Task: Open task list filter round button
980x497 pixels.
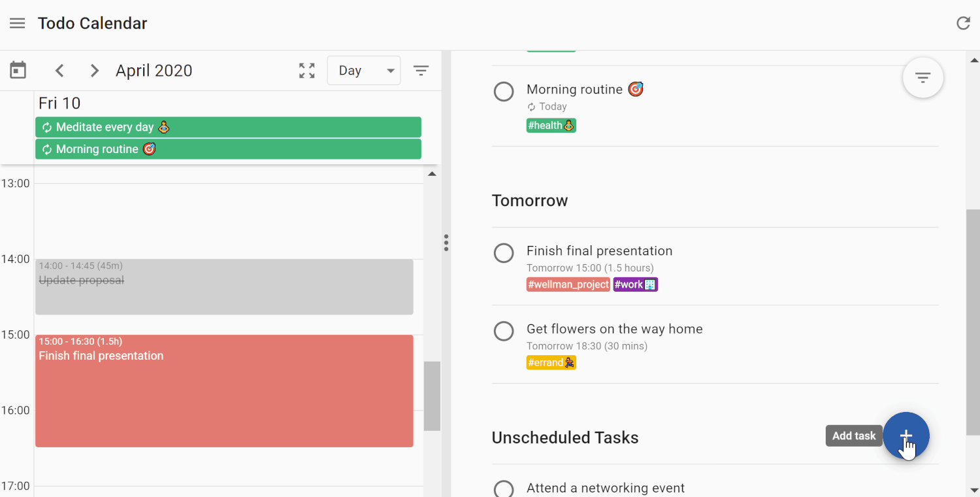Action: tap(923, 78)
